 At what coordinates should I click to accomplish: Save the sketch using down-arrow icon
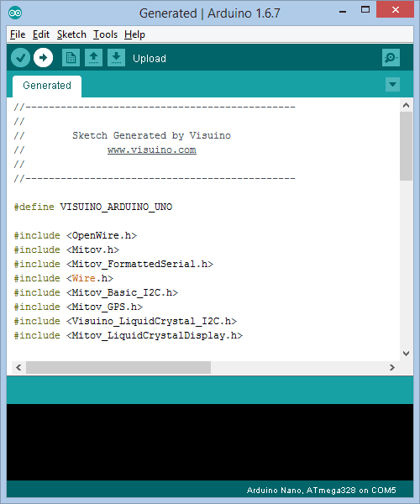click(116, 58)
